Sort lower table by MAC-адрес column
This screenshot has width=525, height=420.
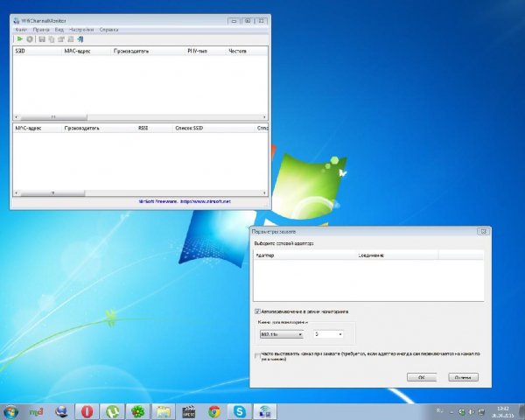pyautogui.click(x=38, y=128)
